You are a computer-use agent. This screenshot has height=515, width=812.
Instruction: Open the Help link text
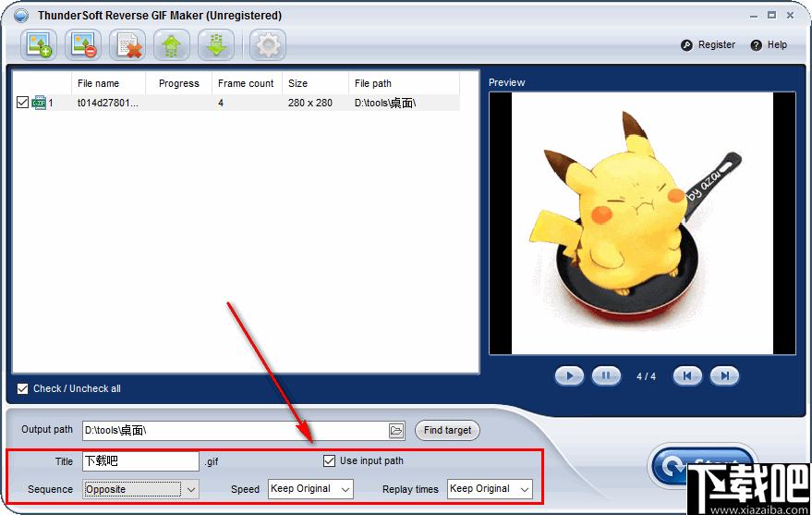[x=777, y=44]
